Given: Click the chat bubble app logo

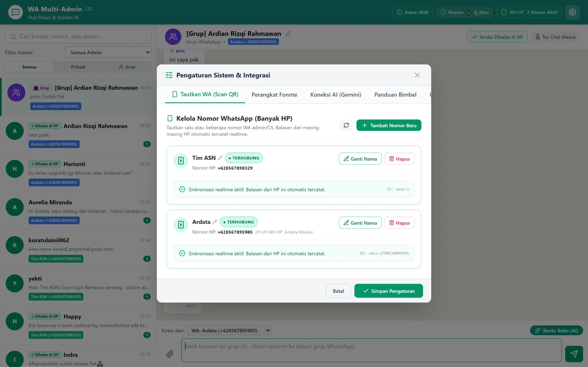Looking at the screenshot, I should pyautogui.click(x=16, y=12).
